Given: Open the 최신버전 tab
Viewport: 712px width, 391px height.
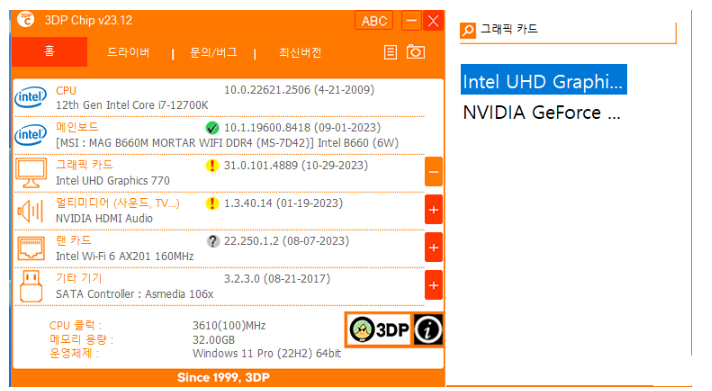Looking at the screenshot, I should [300, 53].
